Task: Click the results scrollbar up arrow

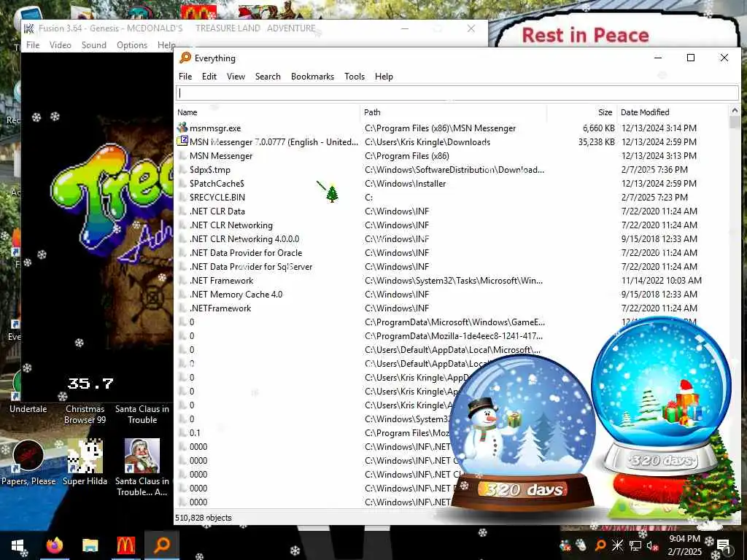Action: tap(734, 111)
